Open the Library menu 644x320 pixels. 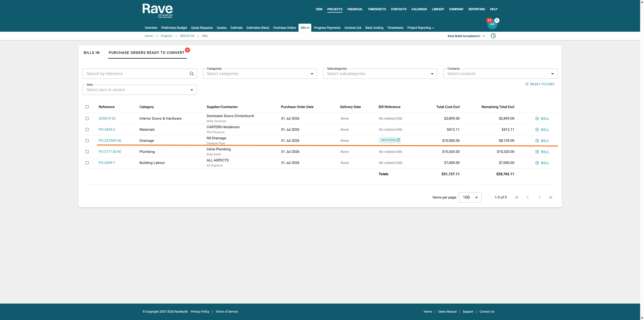click(438, 9)
